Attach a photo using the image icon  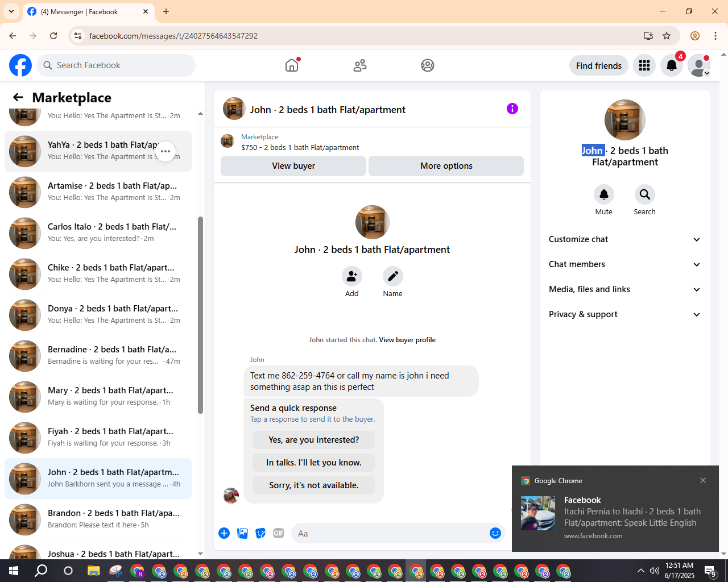click(242, 533)
